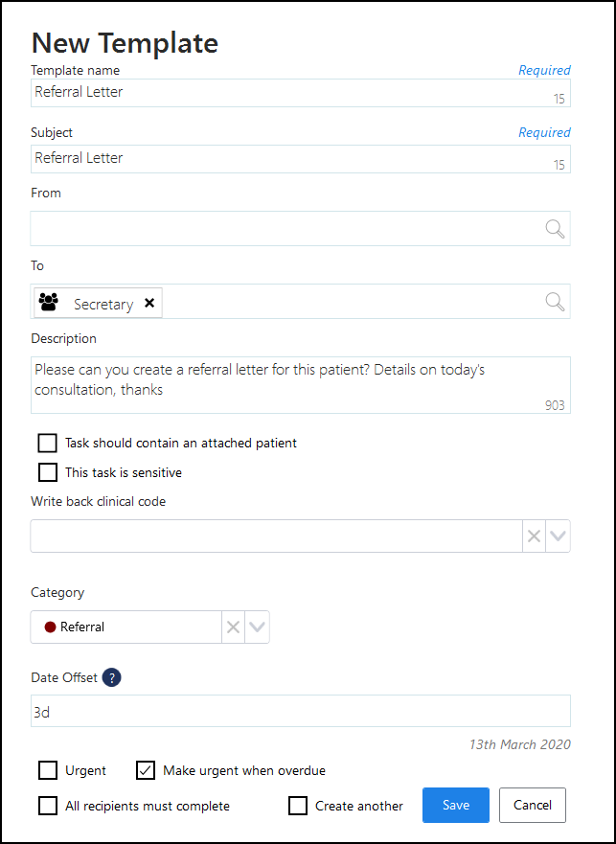This screenshot has width=616, height=844.
Task: Tick the This task is sensitive checkbox
Action: tap(48, 471)
